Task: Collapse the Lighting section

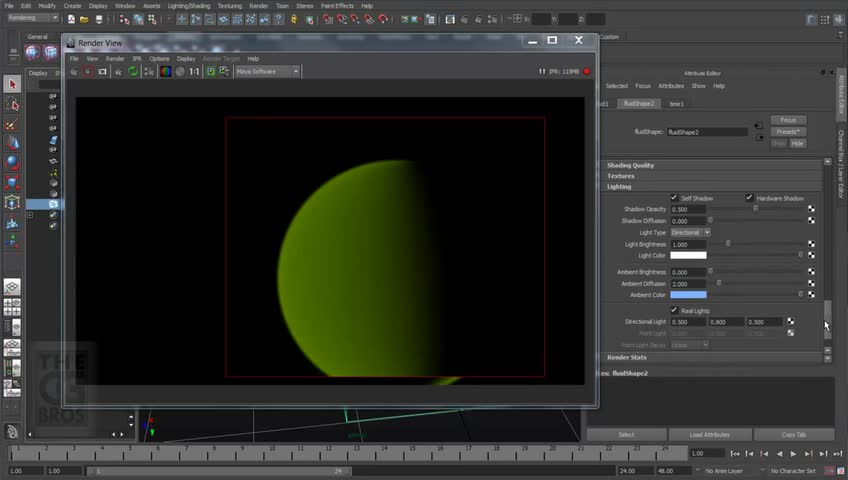Action: click(619, 187)
